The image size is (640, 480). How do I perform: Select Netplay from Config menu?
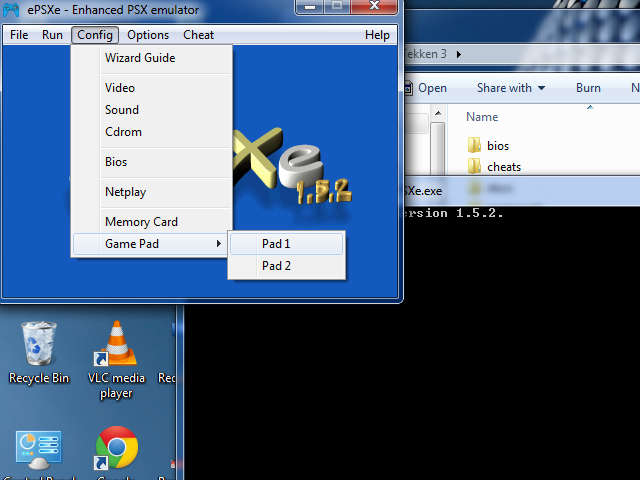click(151, 192)
